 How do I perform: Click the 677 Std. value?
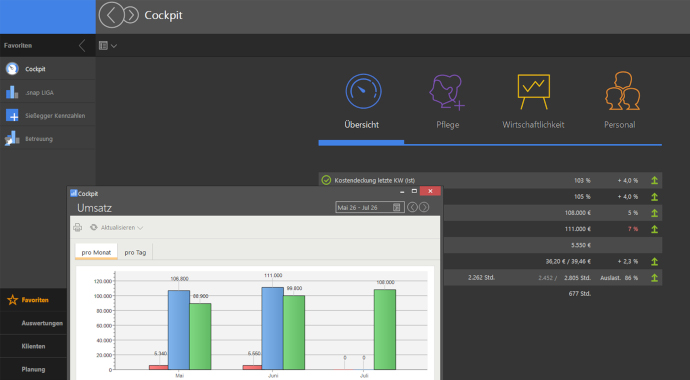[580, 294]
